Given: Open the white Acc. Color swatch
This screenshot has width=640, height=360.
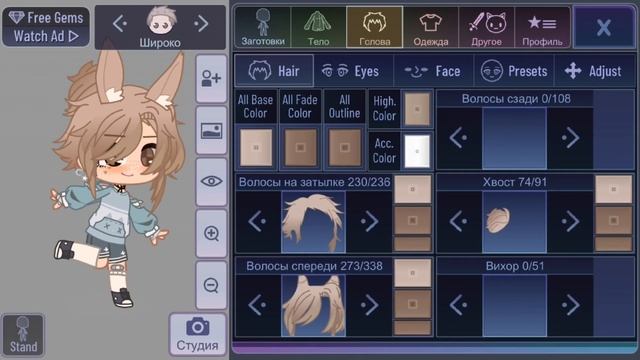Looking at the screenshot, I should pos(417,151).
